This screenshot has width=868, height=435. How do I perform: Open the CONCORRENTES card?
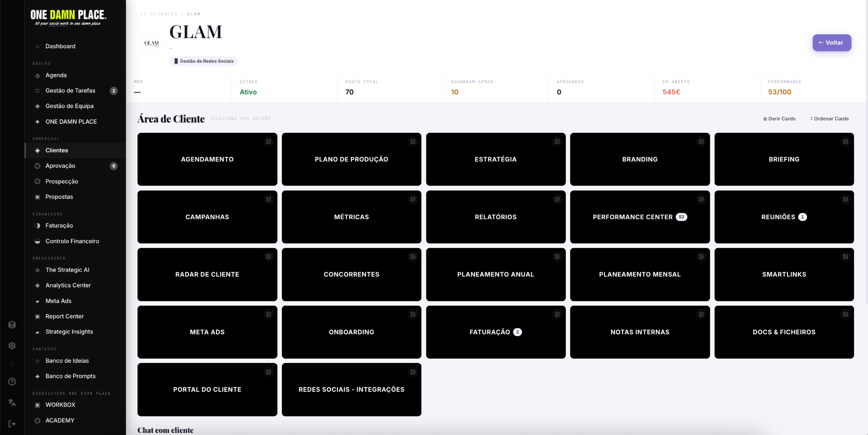(x=351, y=275)
